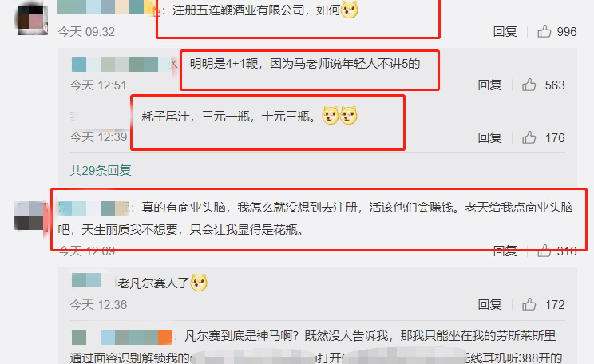Click the doge emoji after 老凡尔赛人了
Screen dimensions: 594x364
(x=199, y=283)
